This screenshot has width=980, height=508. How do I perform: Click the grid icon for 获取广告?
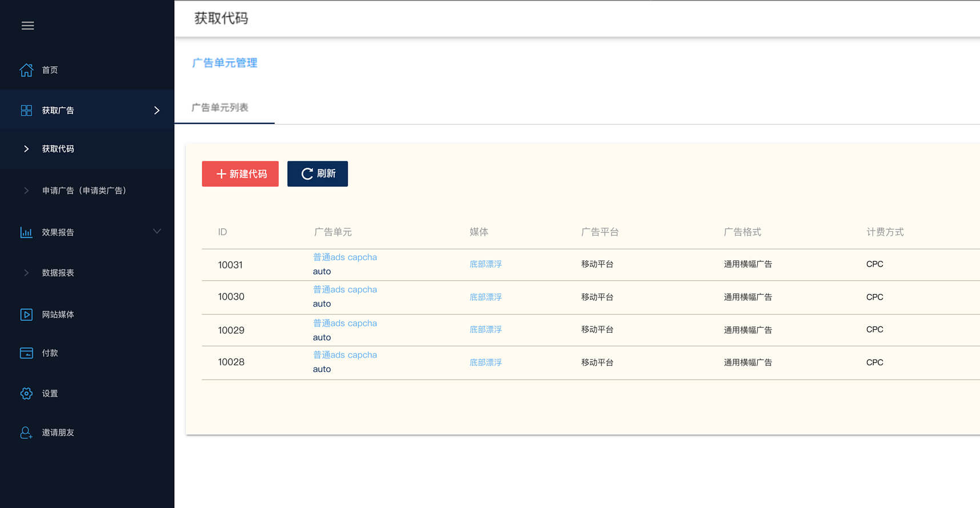pyautogui.click(x=26, y=111)
